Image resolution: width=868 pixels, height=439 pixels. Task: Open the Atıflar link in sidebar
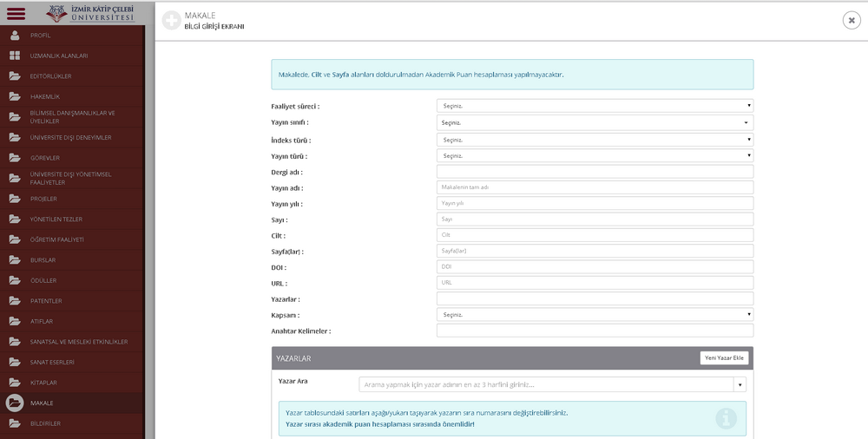click(x=42, y=321)
